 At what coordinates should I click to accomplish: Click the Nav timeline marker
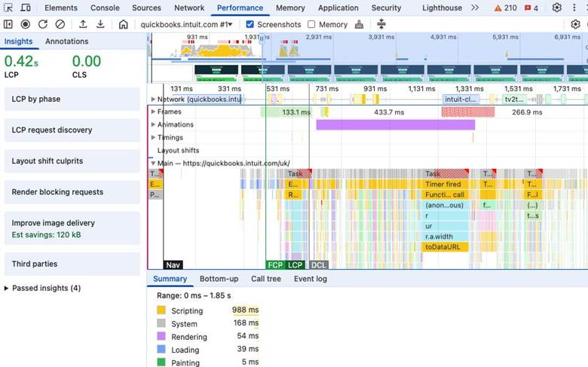[x=173, y=265]
